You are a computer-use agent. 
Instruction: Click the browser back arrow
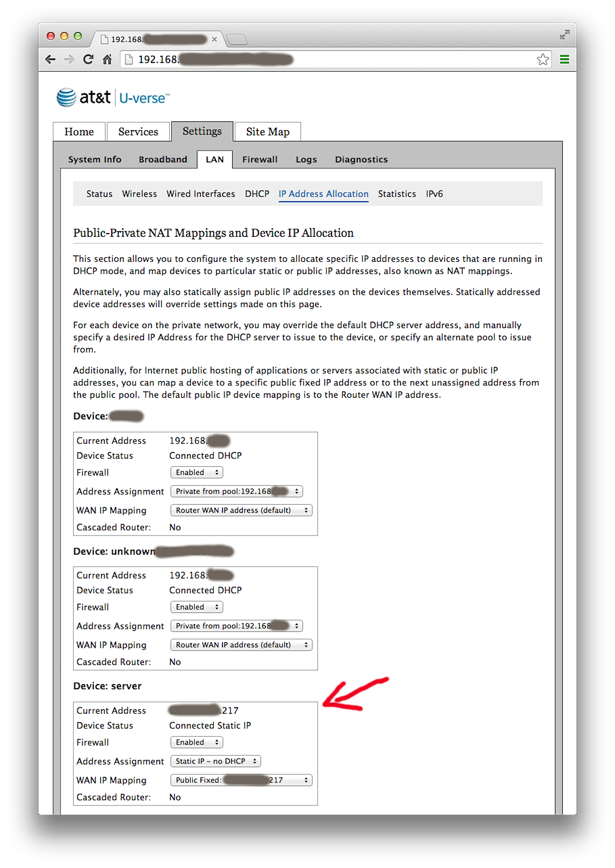coord(50,59)
